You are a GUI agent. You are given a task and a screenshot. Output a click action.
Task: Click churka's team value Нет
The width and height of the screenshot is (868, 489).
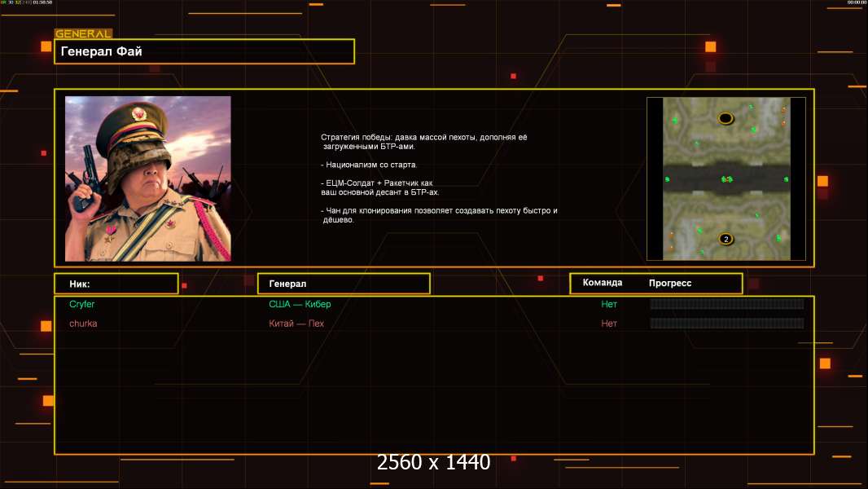pyautogui.click(x=609, y=324)
